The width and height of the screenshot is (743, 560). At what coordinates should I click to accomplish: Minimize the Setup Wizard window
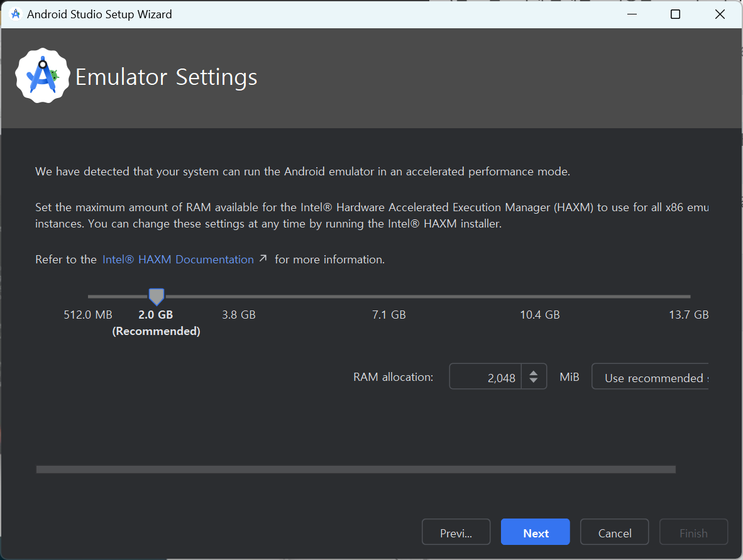(632, 14)
